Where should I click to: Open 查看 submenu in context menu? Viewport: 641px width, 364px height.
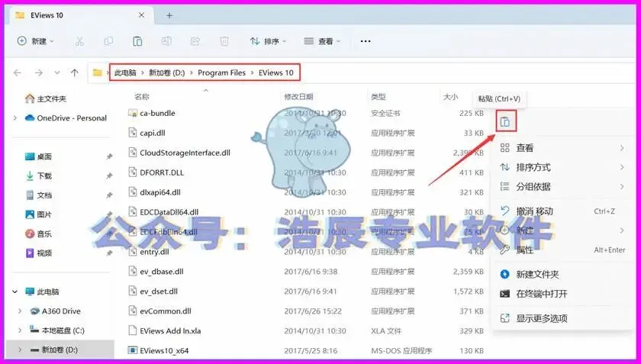562,147
